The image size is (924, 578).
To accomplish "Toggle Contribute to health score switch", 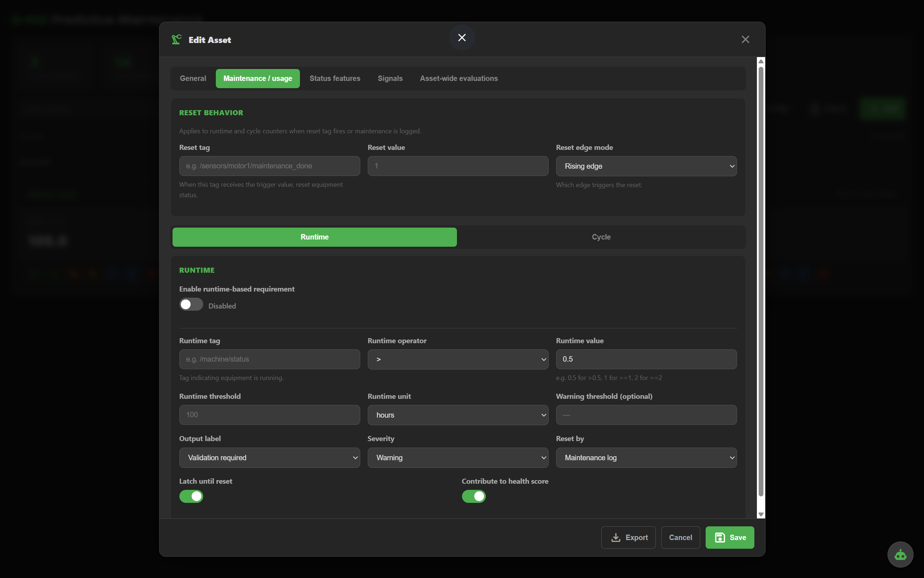I will tap(474, 496).
